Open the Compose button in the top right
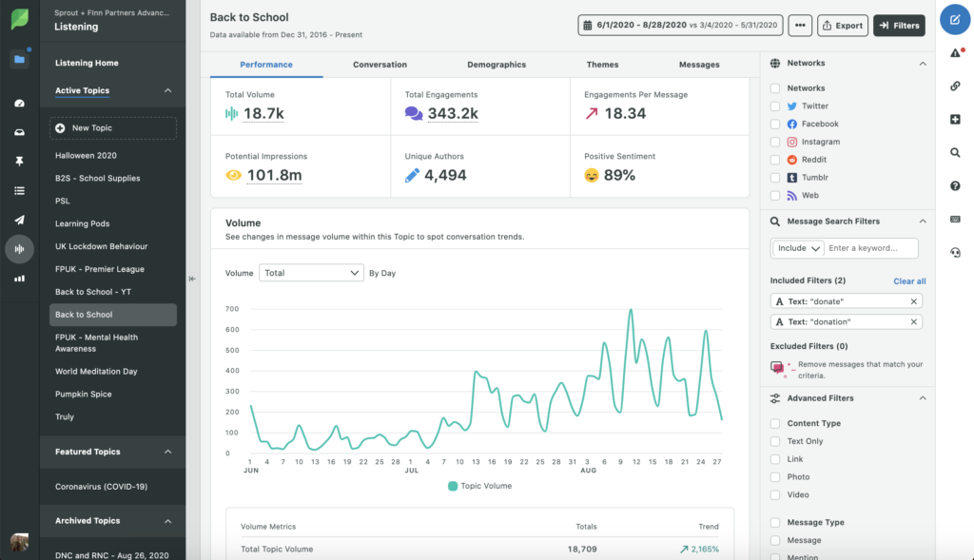 [x=955, y=19]
